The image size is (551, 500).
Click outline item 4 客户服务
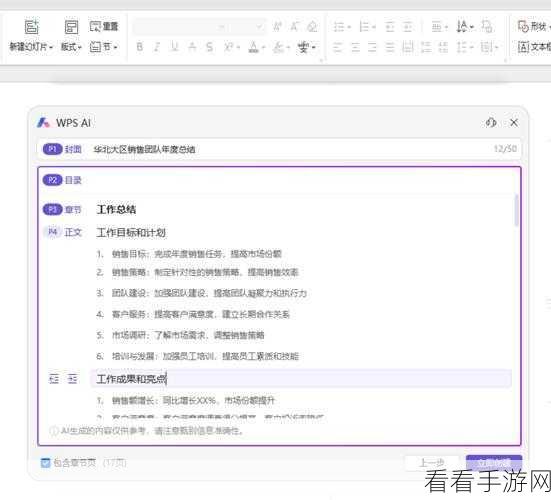click(193, 314)
